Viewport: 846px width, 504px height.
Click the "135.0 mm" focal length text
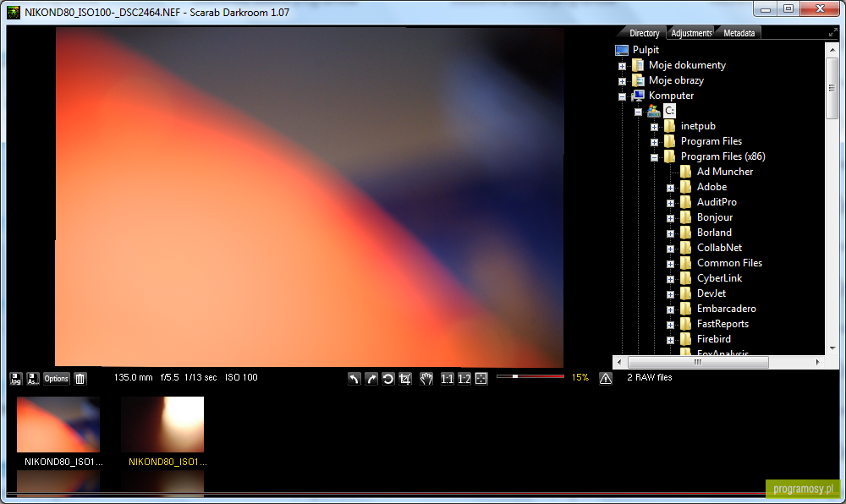coord(134,377)
